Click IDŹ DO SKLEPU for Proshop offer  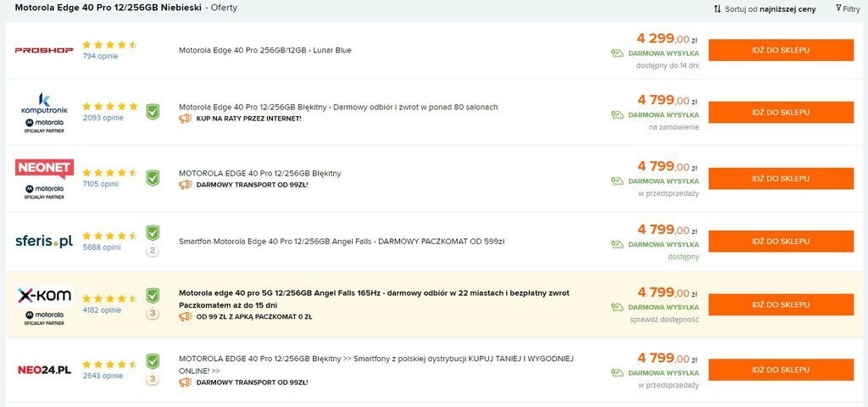781,50
